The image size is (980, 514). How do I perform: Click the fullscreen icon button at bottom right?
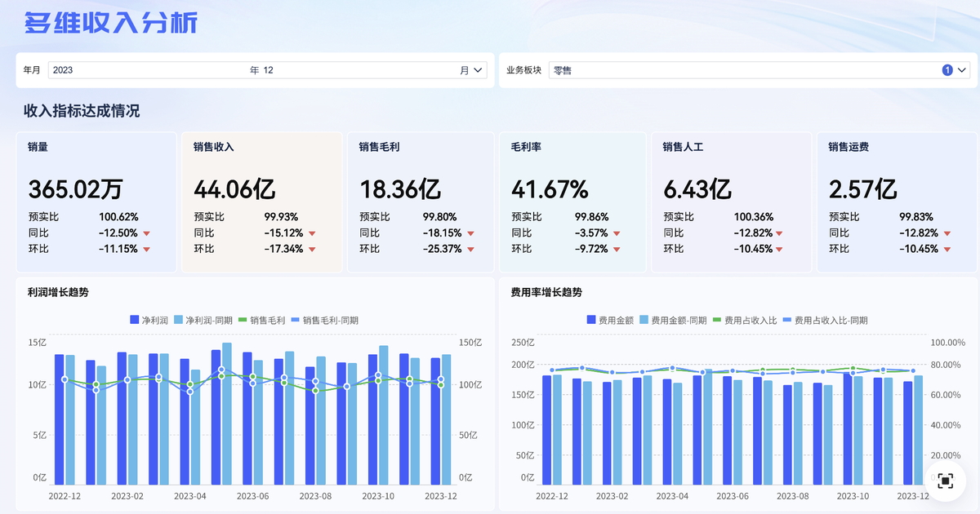pos(945,481)
